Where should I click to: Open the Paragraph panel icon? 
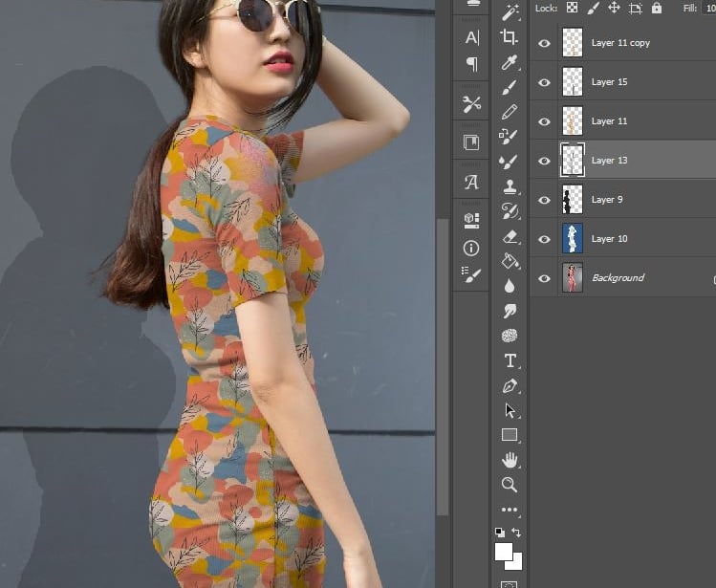pyautogui.click(x=471, y=63)
